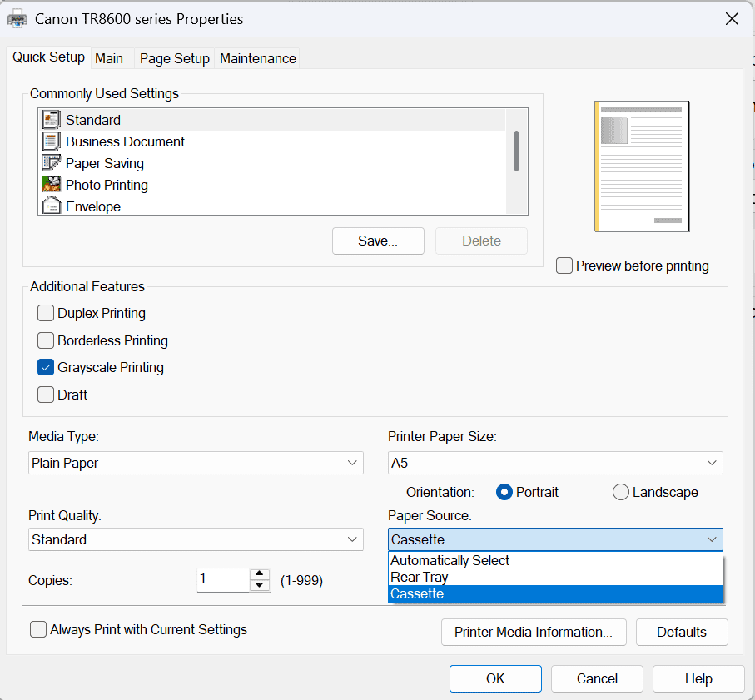755x700 pixels.
Task: Select the Paper Saving icon
Action: click(52, 163)
